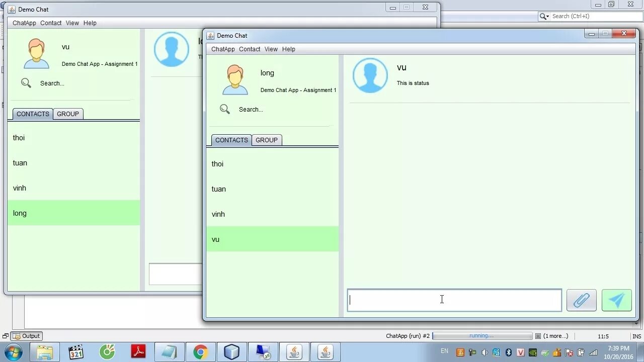Viewport: 644px width, 362px height.
Task: Select contact thoi in the front window
Action: pyautogui.click(x=272, y=164)
